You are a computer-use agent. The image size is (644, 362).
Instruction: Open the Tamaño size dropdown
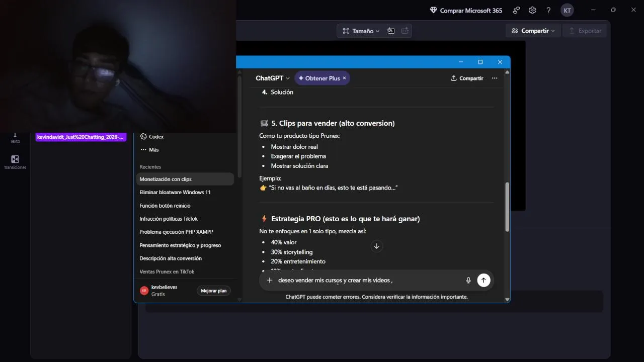click(361, 31)
